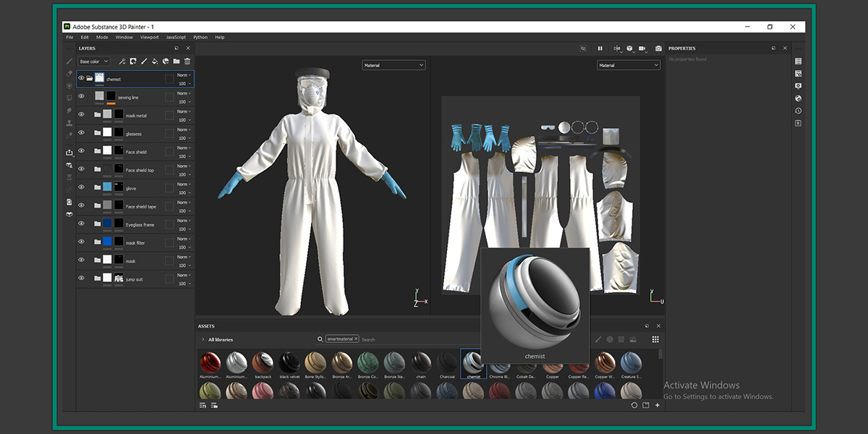The height and width of the screenshot is (434, 868).
Task: Pause the viewport rendering
Action: [600, 48]
